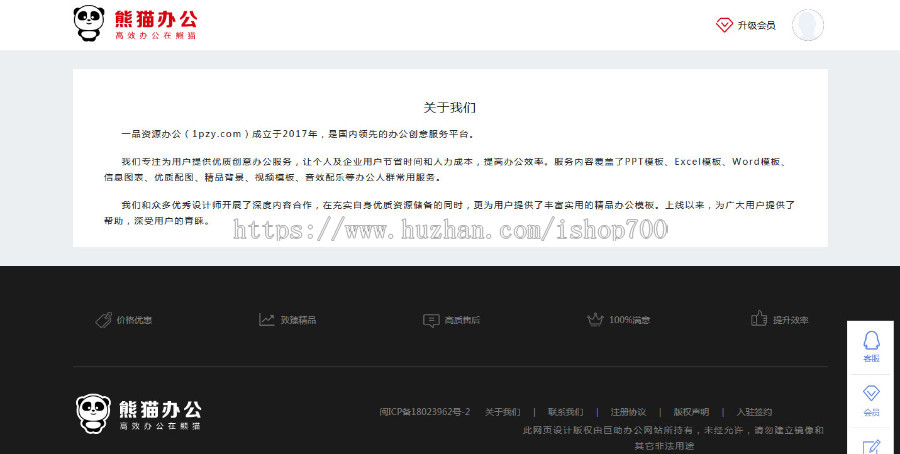Click the 提升效率 label text
The height and width of the screenshot is (454, 900).
790,320
